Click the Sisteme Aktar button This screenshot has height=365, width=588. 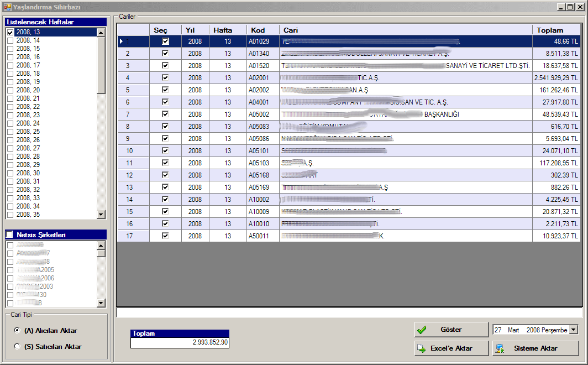tap(535, 348)
